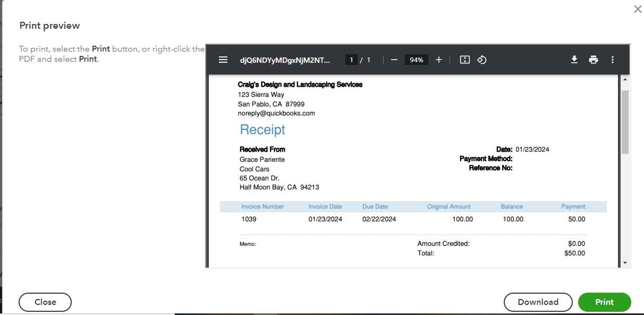Click the Download button at the bottom
Image resolution: width=644 pixels, height=315 pixels.
tap(538, 302)
